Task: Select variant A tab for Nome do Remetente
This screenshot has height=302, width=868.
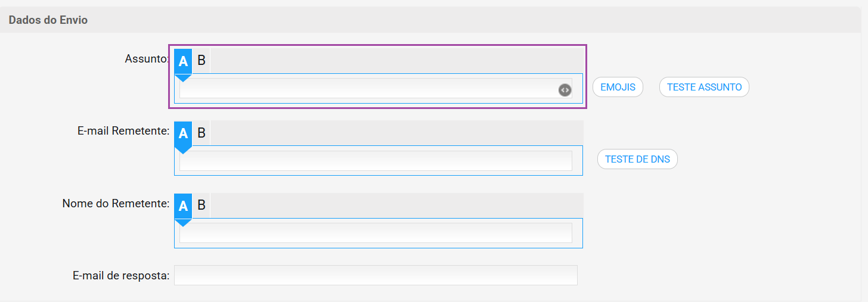Action: (x=183, y=206)
